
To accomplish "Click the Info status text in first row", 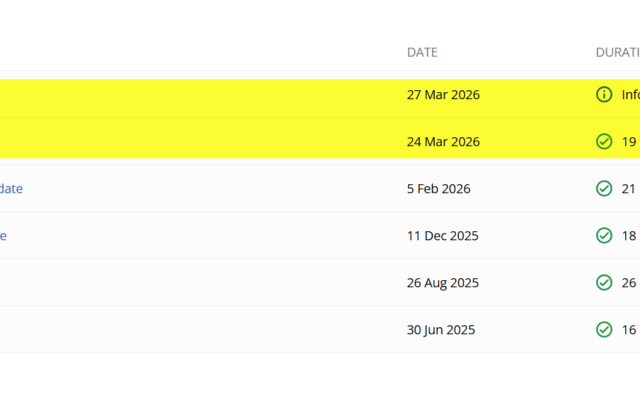I will pyautogui.click(x=630, y=94).
